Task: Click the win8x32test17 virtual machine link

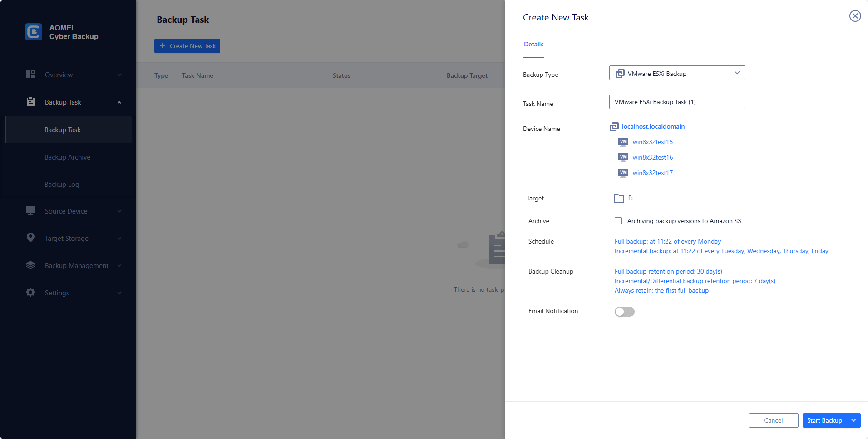Action: (x=653, y=173)
